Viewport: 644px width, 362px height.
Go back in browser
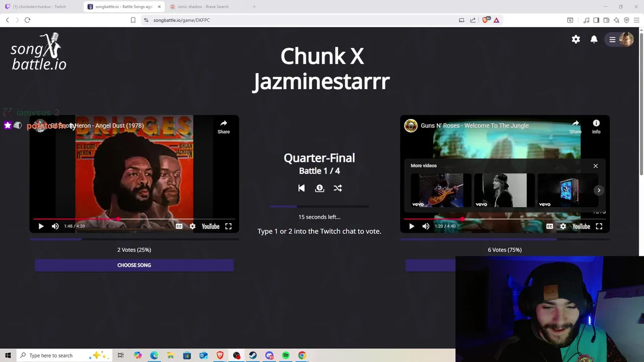[8, 20]
